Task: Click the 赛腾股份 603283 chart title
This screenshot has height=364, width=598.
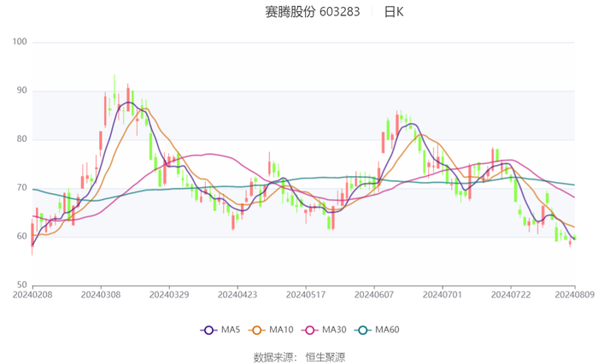Action: (x=312, y=12)
